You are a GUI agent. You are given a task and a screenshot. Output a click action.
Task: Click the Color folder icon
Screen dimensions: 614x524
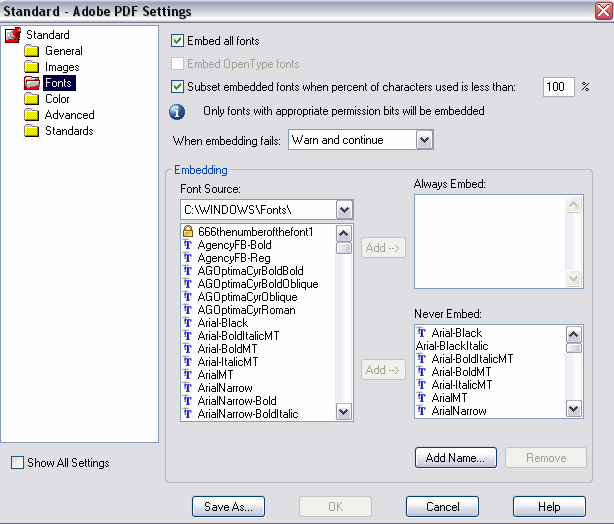tap(31, 99)
